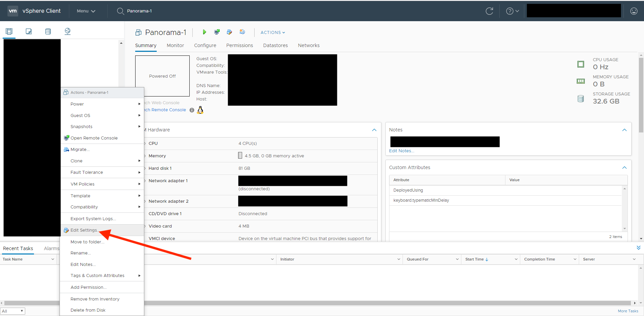Switch to the Hosts and Clusters inventory view
644x316 pixels.
pos(9,31)
